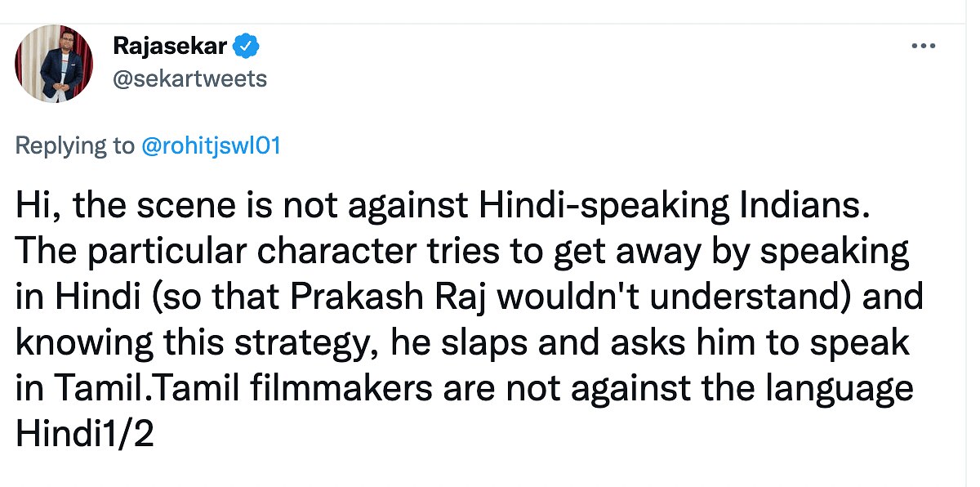Open the three-dot more options menu
The width and height of the screenshot is (980, 487).
tap(923, 48)
